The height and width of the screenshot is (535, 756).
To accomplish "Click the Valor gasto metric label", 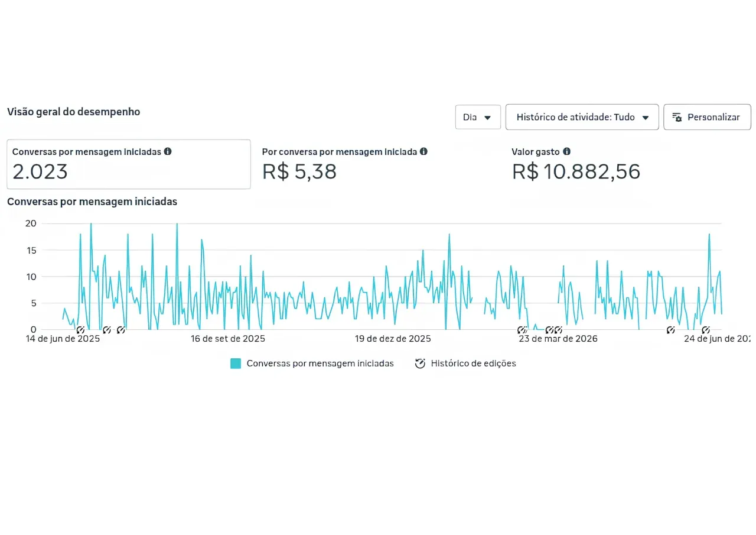I will (536, 152).
